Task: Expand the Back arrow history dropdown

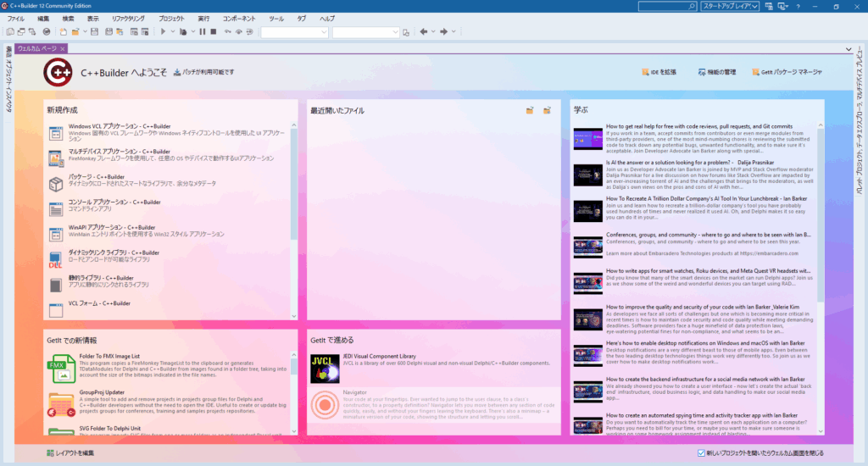Action: [433, 31]
